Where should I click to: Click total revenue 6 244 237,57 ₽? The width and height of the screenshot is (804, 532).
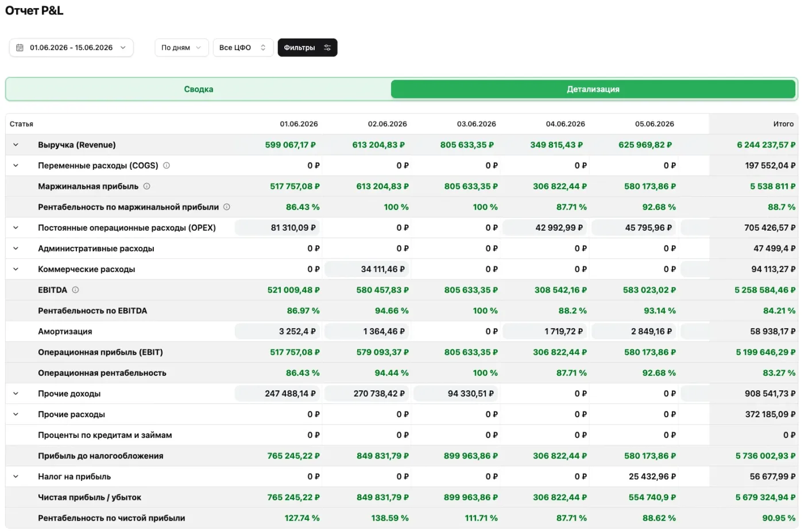(x=766, y=145)
